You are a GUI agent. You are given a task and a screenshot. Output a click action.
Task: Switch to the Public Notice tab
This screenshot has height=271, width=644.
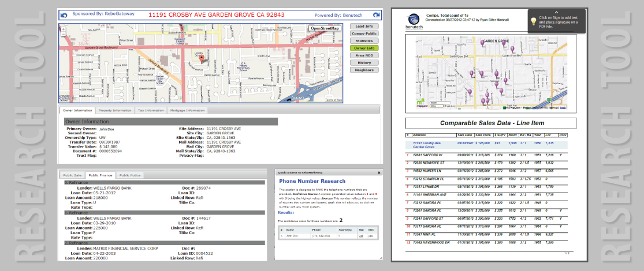(130, 175)
